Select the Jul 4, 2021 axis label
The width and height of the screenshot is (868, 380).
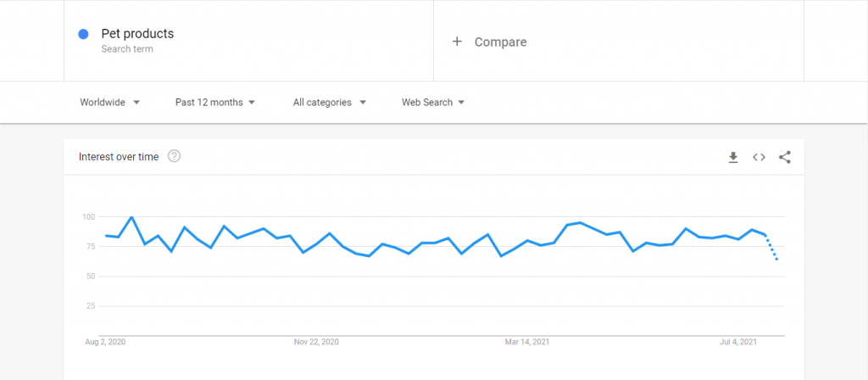tap(738, 342)
